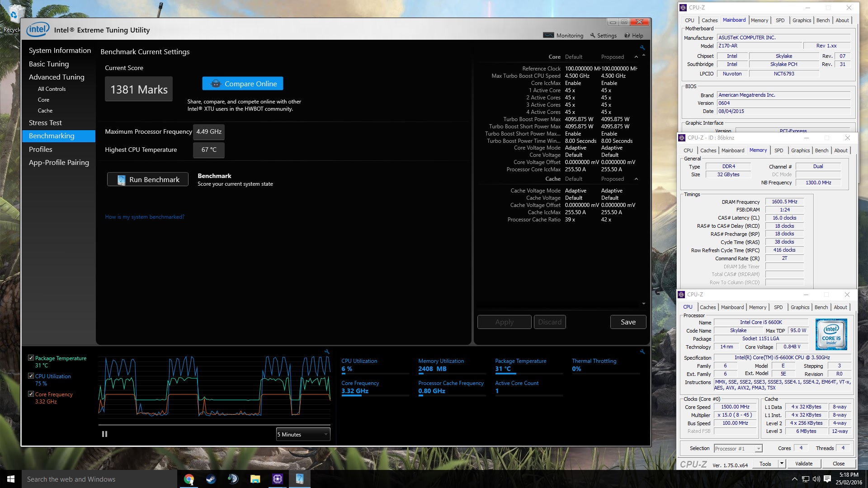868x488 pixels.
Task: Switch to Intel XTU taskbar icon
Action: click(300, 479)
